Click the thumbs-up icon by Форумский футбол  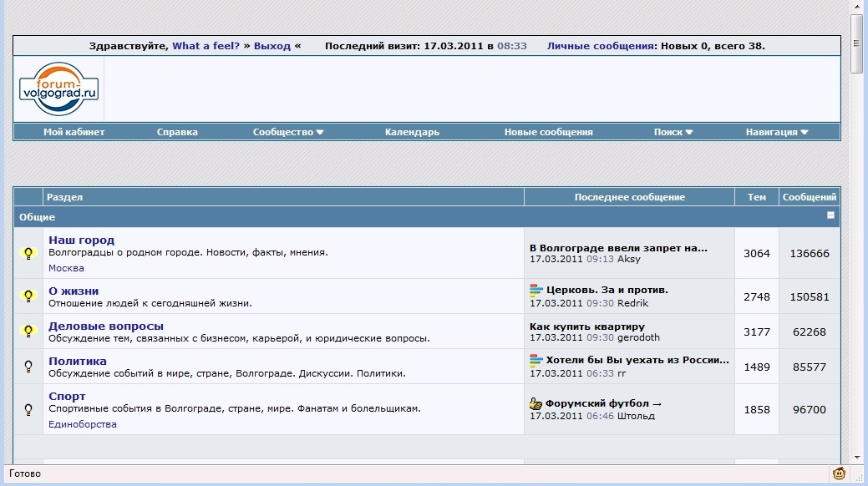tap(536, 403)
